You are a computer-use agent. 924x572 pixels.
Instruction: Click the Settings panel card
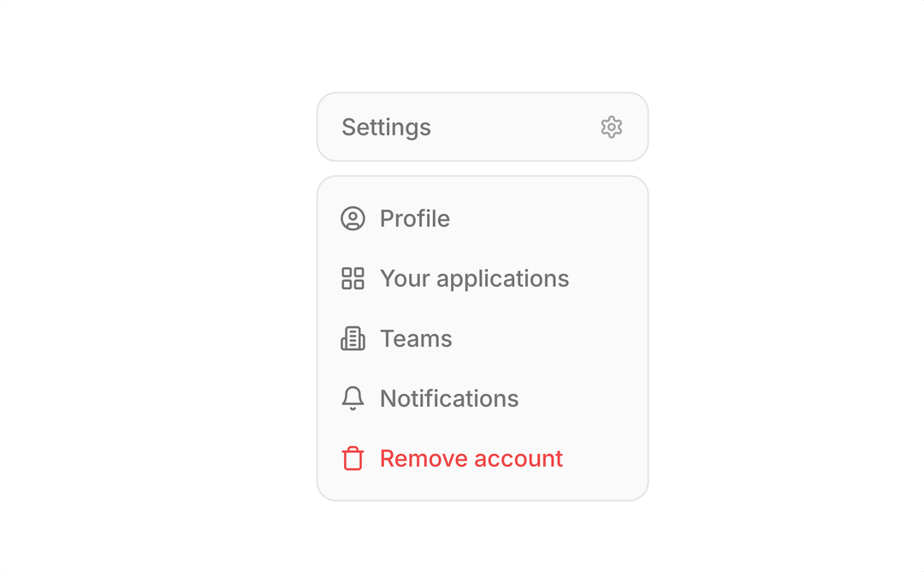pos(483,127)
